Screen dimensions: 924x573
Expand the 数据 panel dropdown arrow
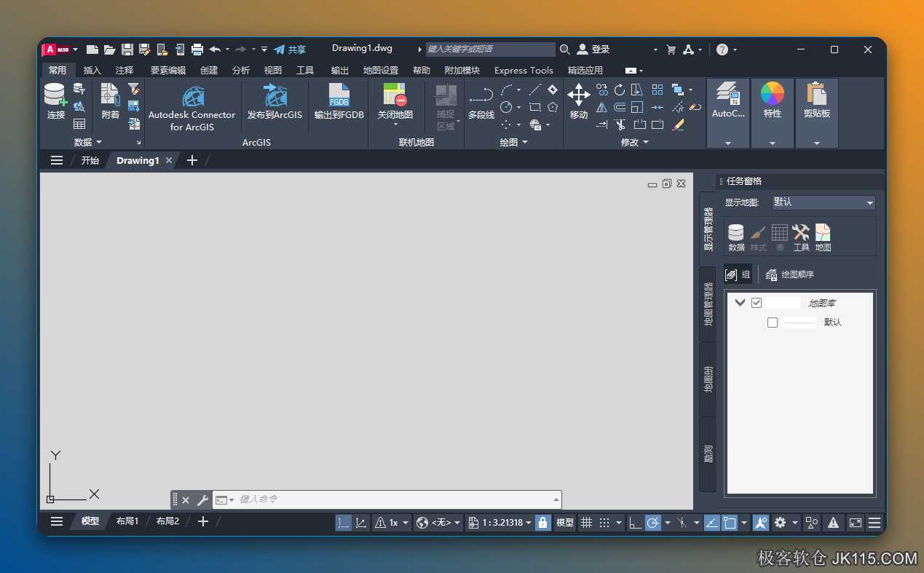coord(99,142)
